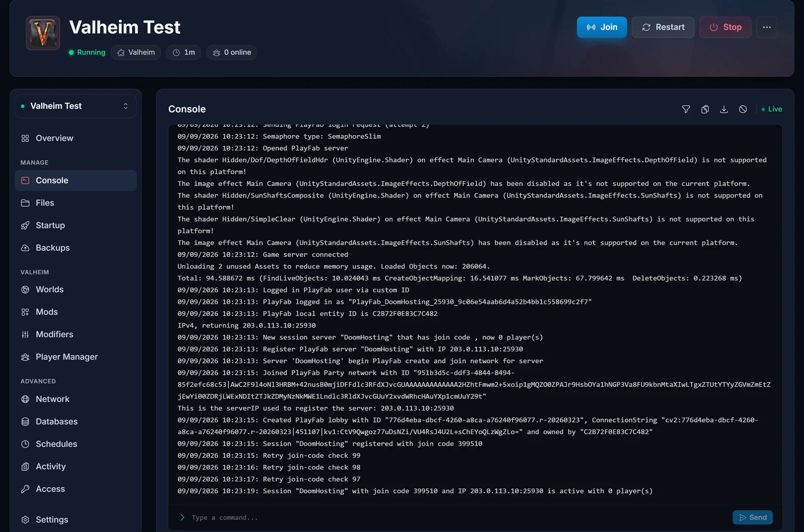Image resolution: width=804 pixels, height=532 pixels.
Task: Open the Schedules page
Action: point(75,444)
